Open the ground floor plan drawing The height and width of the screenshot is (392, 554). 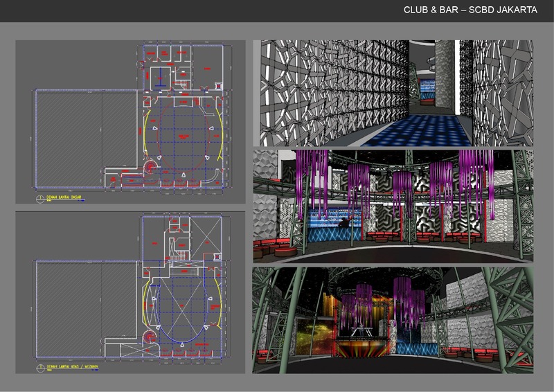tap(130, 123)
